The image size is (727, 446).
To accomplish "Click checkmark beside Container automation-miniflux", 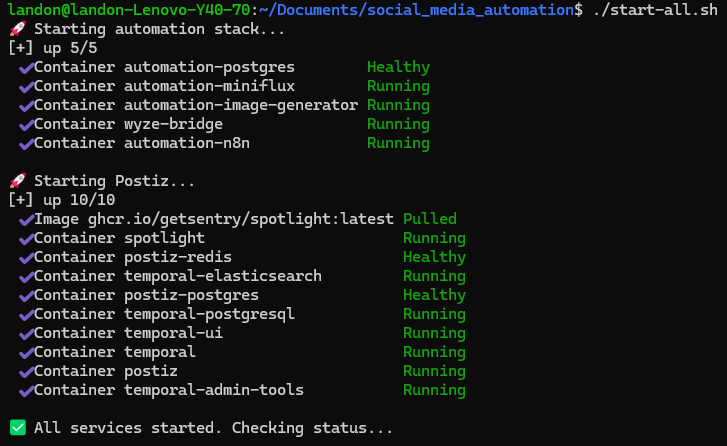I will coord(26,87).
